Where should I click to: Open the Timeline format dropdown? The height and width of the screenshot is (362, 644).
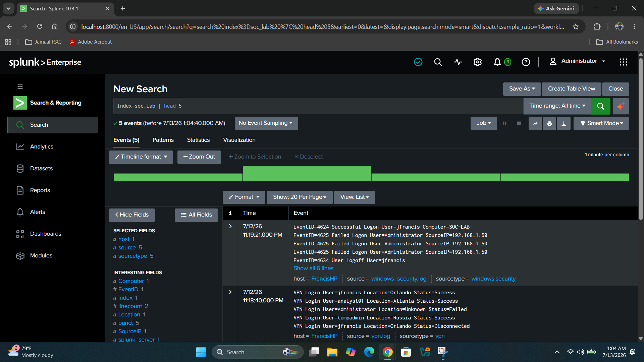141,157
